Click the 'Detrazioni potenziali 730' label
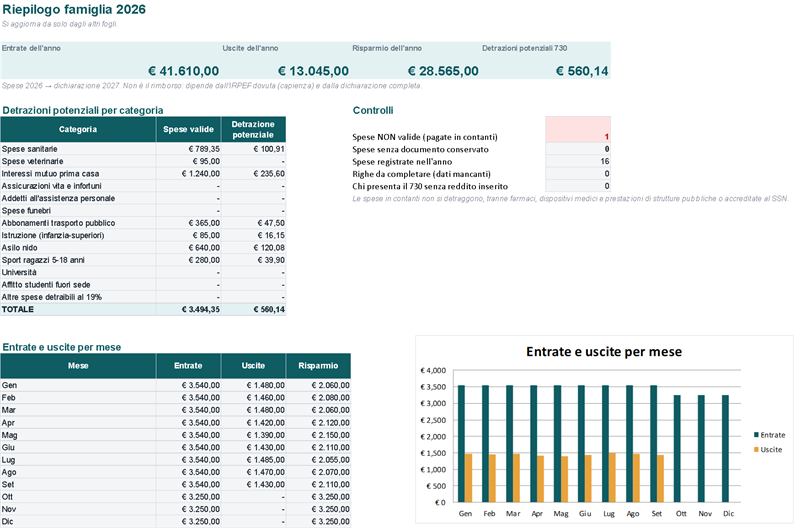The image size is (800, 528). point(524,48)
